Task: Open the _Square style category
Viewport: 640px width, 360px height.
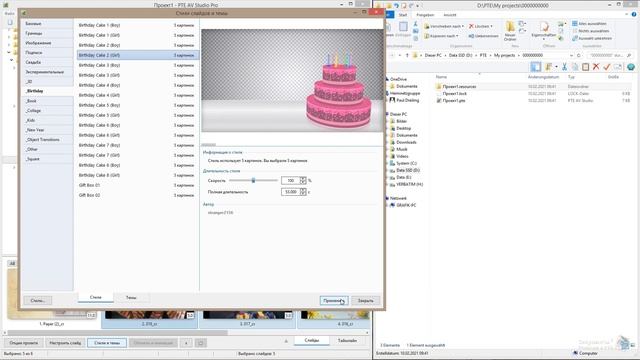Action: tap(48, 159)
